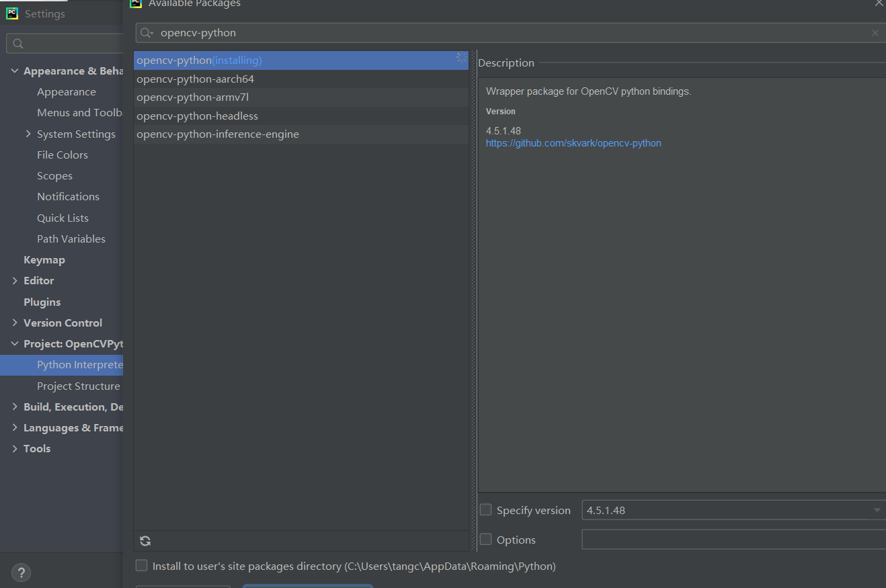Expand the Editor settings section
The height and width of the screenshot is (588, 886).
(15, 280)
